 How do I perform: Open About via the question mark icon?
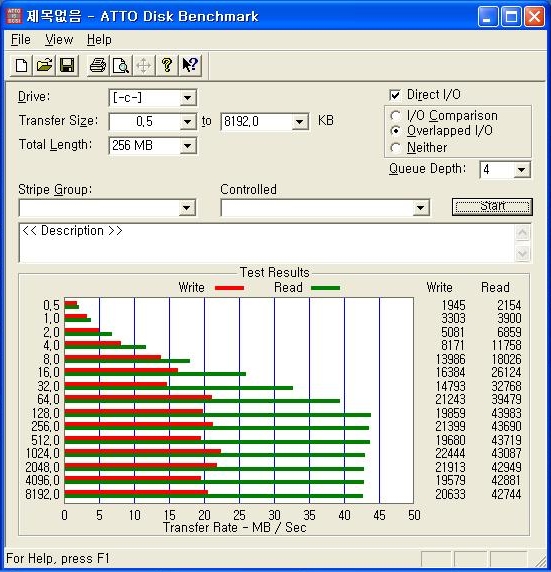(167, 66)
